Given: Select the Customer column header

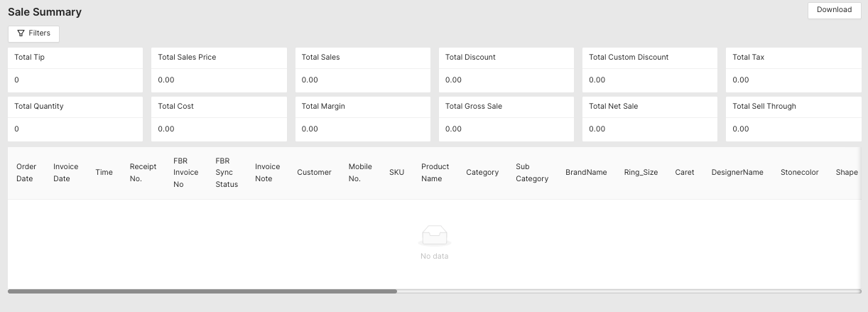Looking at the screenshot, I should pyautogui.click(x=314, y=173).
